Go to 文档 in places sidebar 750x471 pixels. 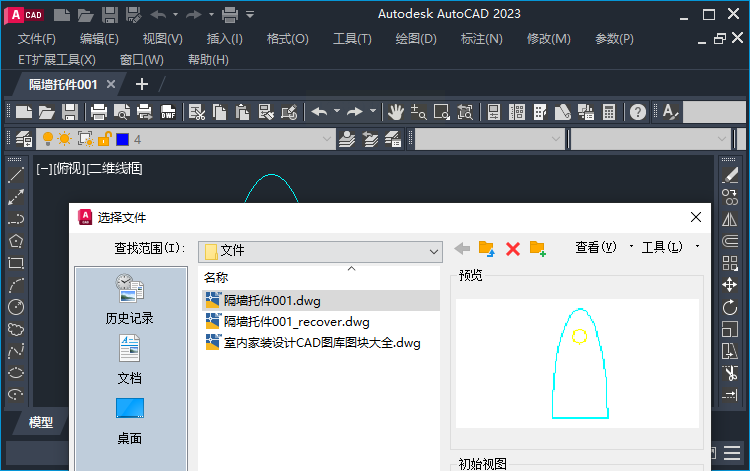click(x=130, y=360)
